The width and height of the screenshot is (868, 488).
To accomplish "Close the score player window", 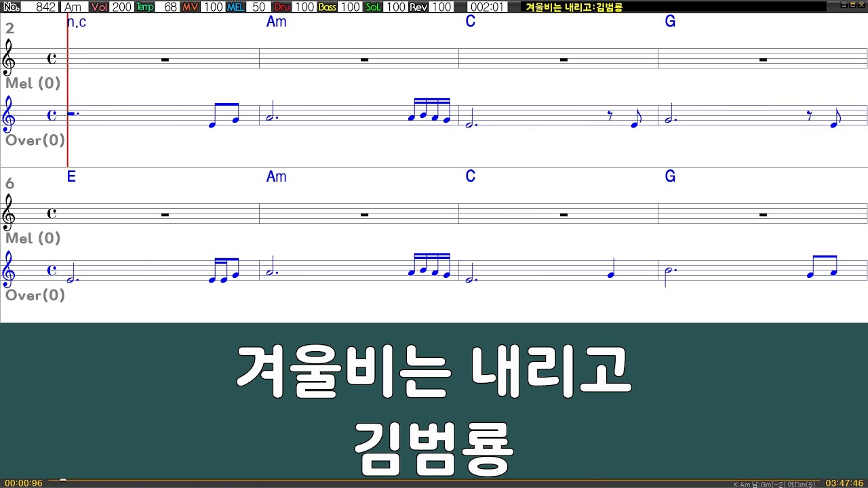I will pos(861,5).
